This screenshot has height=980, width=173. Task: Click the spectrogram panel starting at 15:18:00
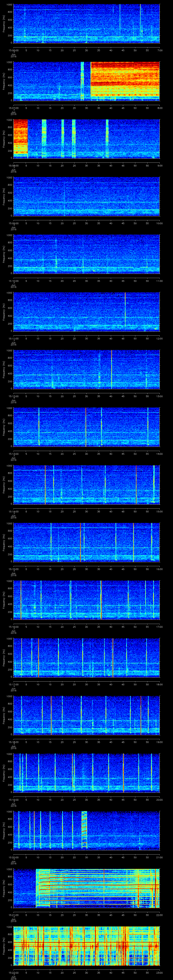coord(86,715)
